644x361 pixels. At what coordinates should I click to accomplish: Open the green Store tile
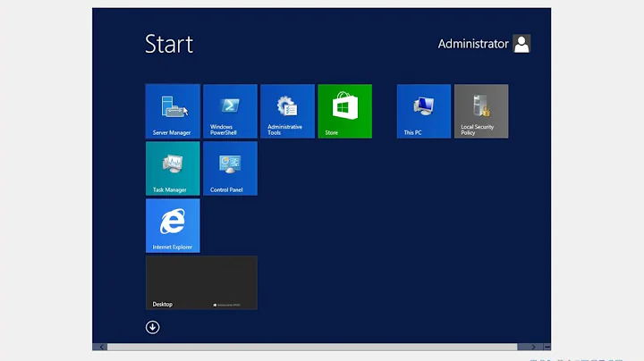pyautogui.click(x=345, y=111)
